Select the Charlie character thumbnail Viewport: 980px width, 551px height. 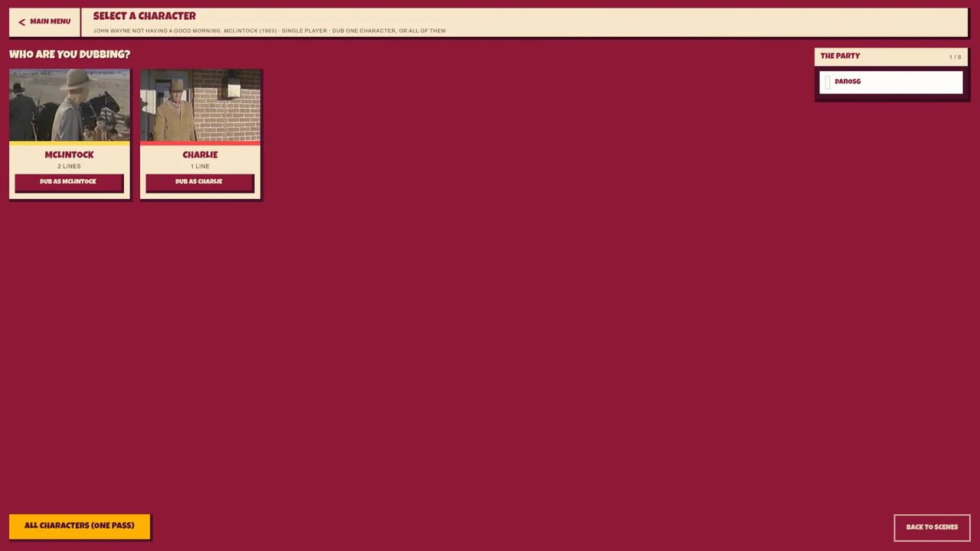(200, 106)
